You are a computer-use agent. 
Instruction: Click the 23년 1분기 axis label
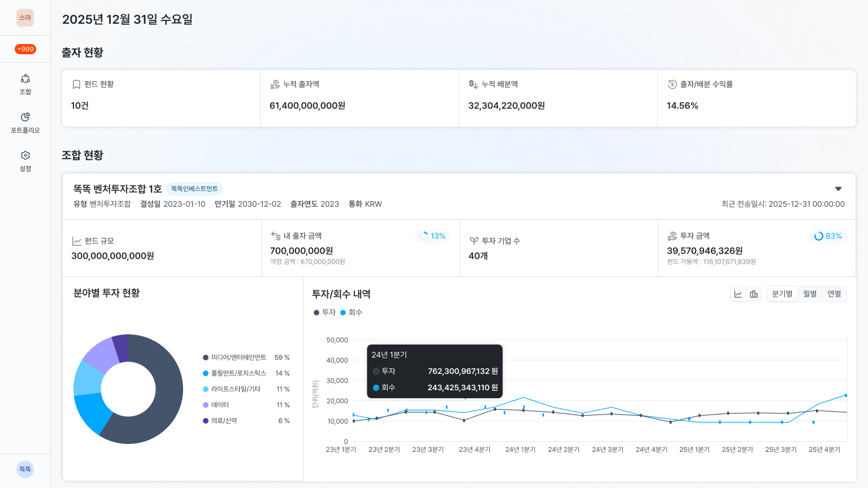341,450
